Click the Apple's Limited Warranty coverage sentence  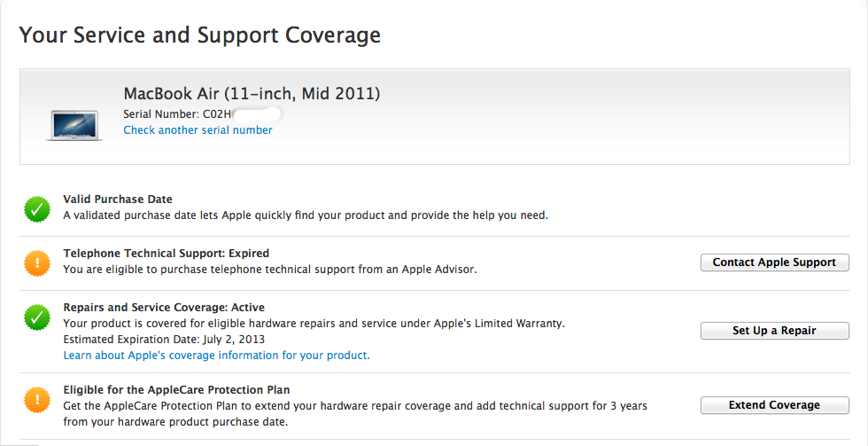coord(314,323)
